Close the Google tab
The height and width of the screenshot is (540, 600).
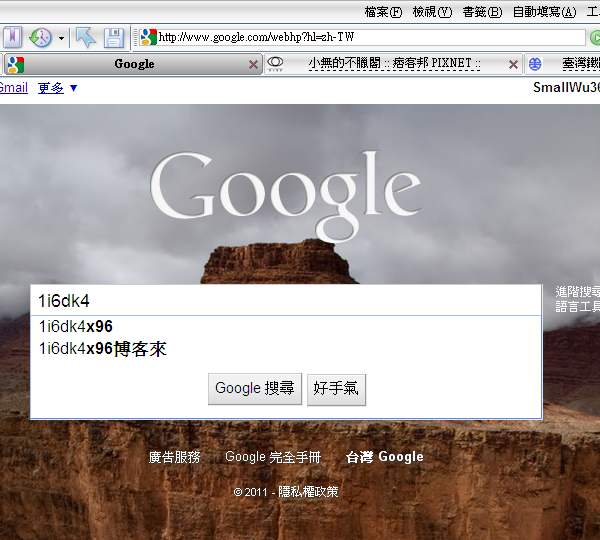tap(253, 64)
